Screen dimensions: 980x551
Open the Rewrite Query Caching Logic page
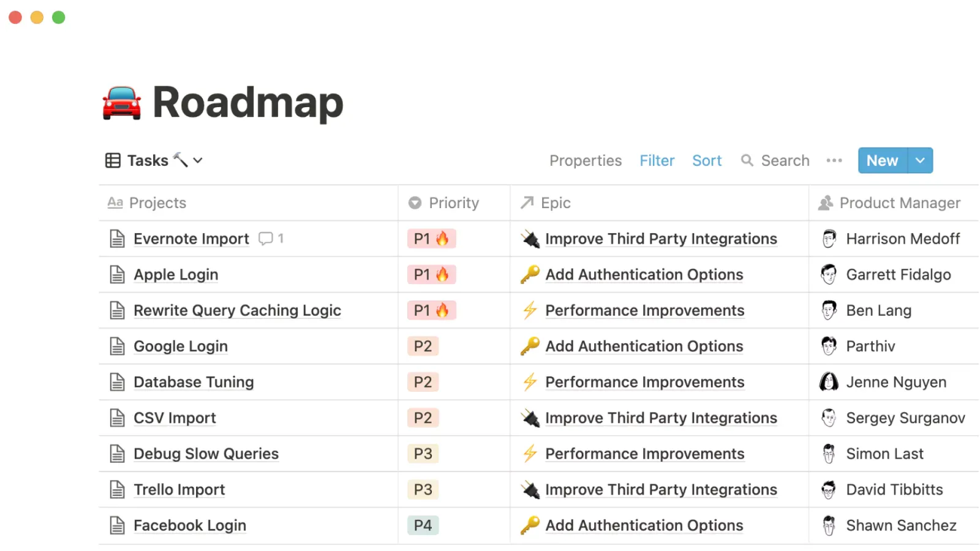click(237, 310)
